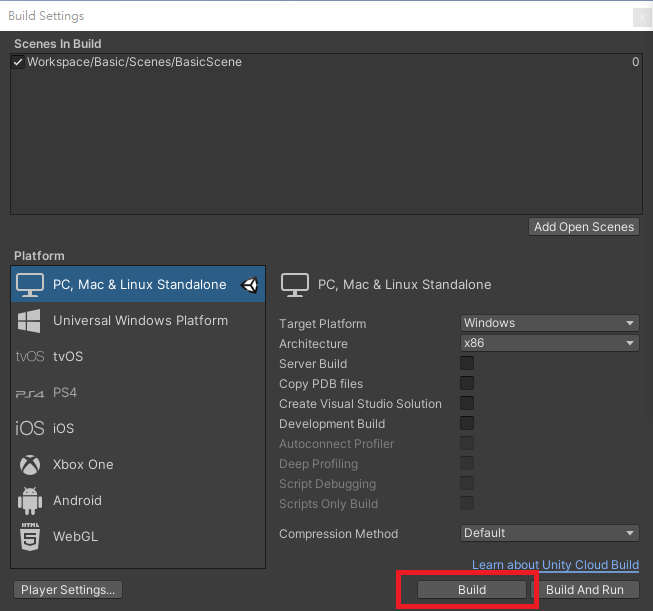
Task: Uncheck the BasicScene scene checkbox
Action: pyautogui.click(x=18, y=62)
